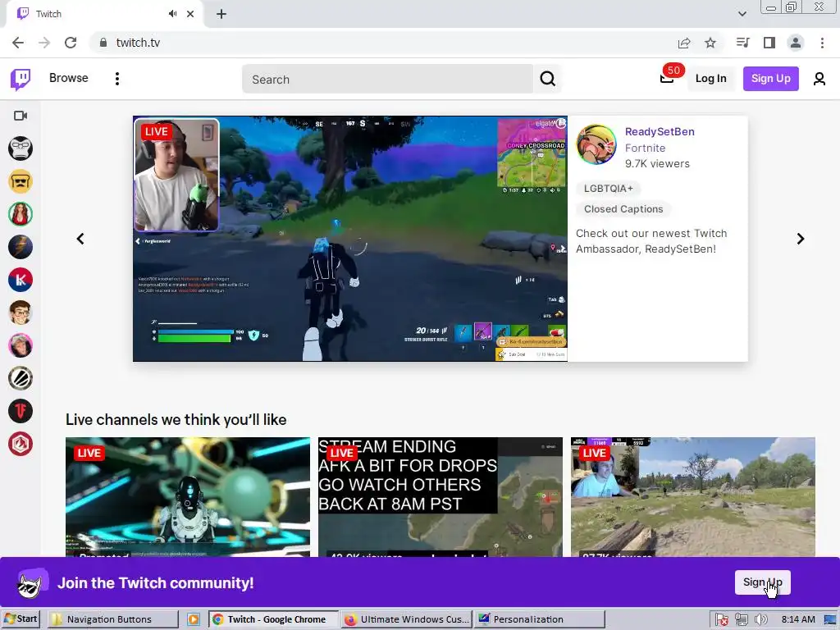Click the cat mascot icon in banner
The image size is (840, 630).
click(x=33, y=583)
